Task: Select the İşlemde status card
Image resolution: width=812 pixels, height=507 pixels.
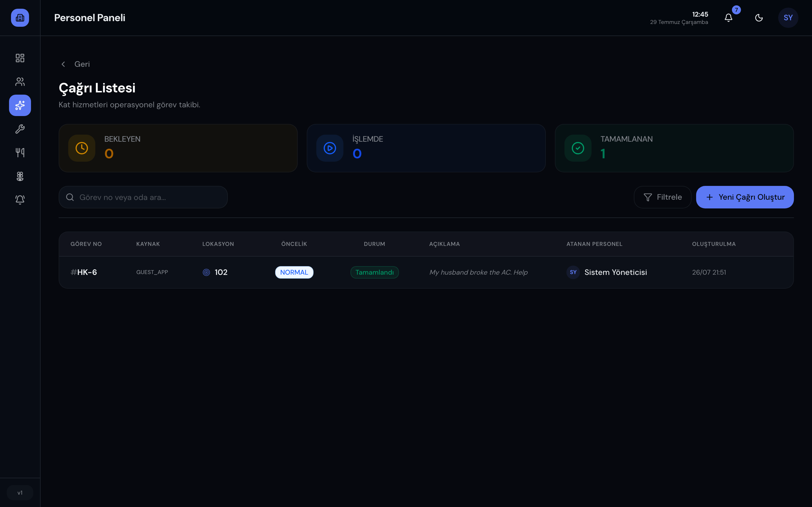Action: [426, 148]
